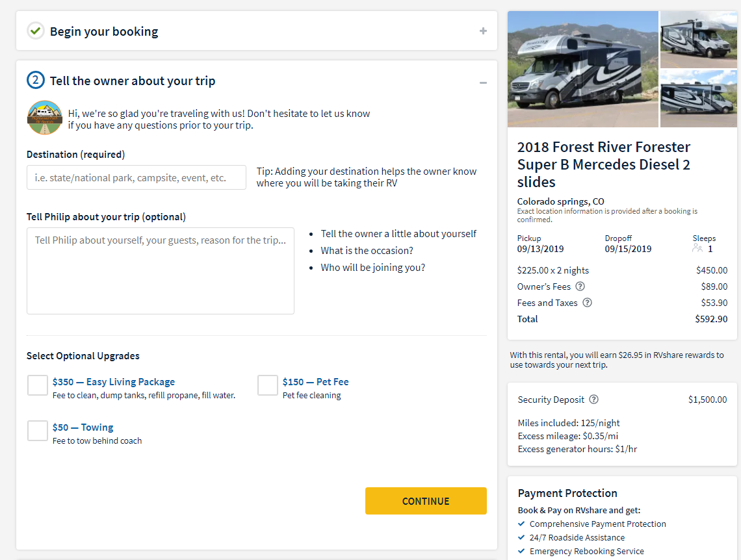The width and height of the screenshot is (741, 560).
Task: View the main RV photo
Action: 582,69
